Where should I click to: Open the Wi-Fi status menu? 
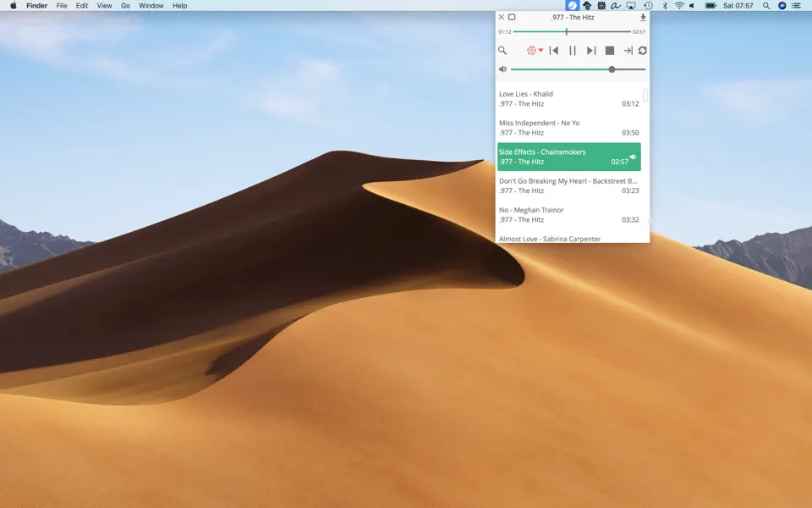678,6
